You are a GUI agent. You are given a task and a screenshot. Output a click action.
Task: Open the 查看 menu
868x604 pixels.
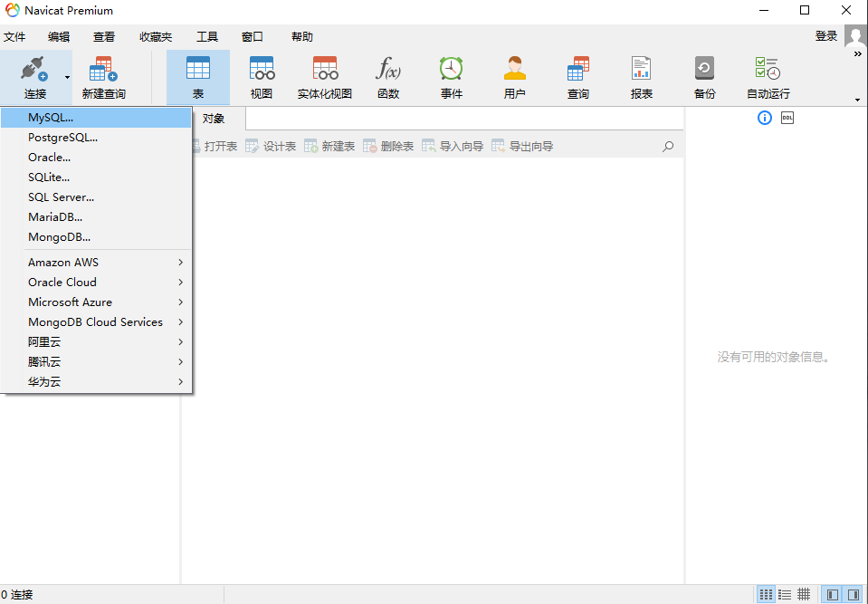[x=104, y=36]
